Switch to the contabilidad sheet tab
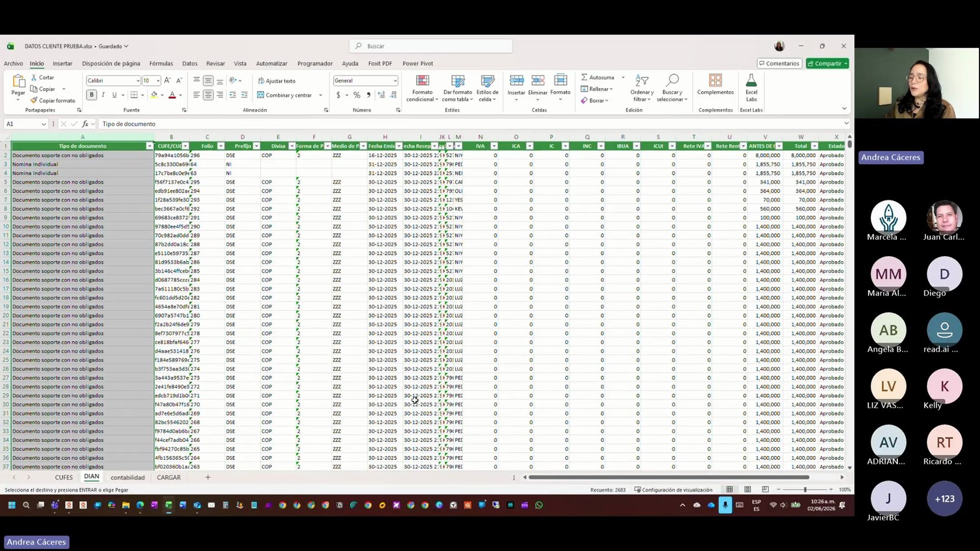Viewport: 980px width, 551px height. click(x=128, y=477)
